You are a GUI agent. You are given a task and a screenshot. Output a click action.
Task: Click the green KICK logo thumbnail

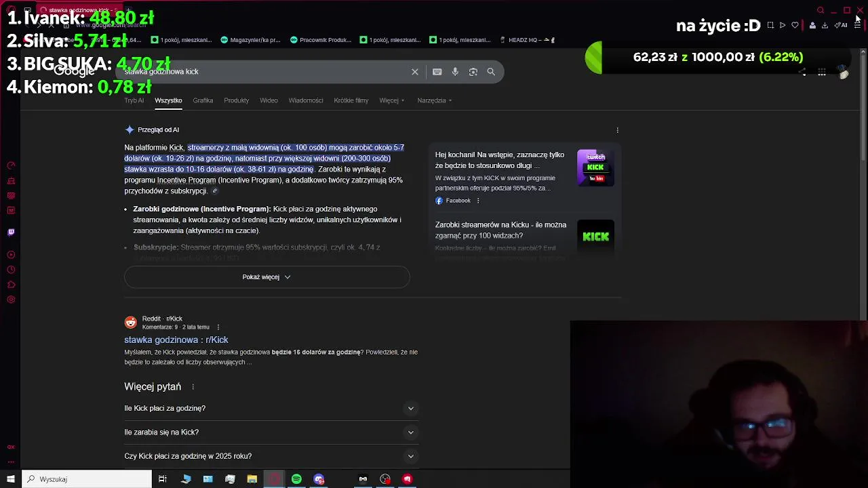pyautogui.click(x=595, y=237)
